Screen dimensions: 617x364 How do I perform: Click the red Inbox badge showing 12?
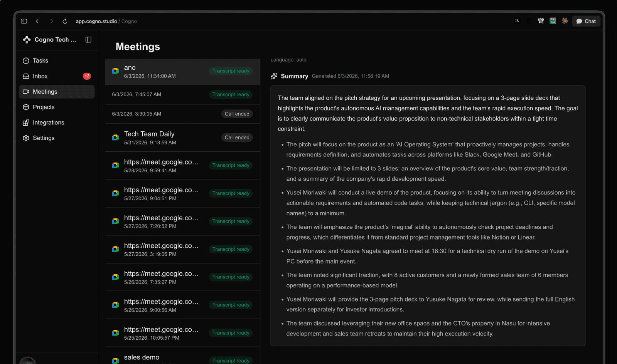click(87, 76)
